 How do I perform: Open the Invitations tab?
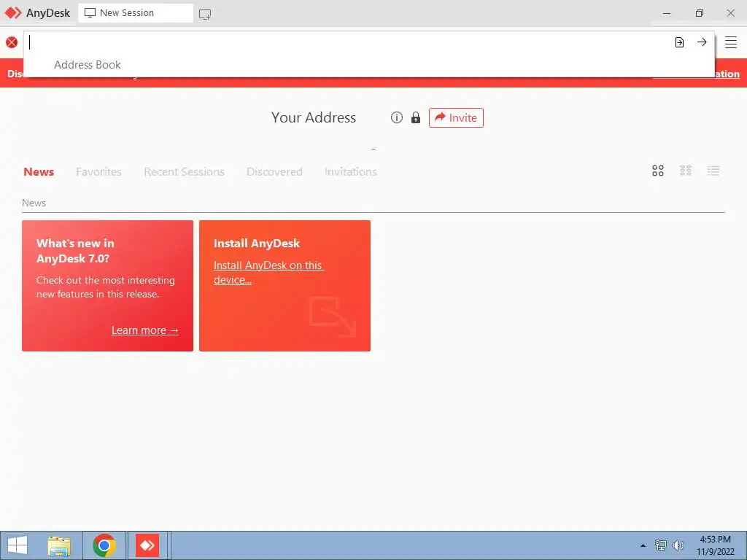click(x=351, y=171)
